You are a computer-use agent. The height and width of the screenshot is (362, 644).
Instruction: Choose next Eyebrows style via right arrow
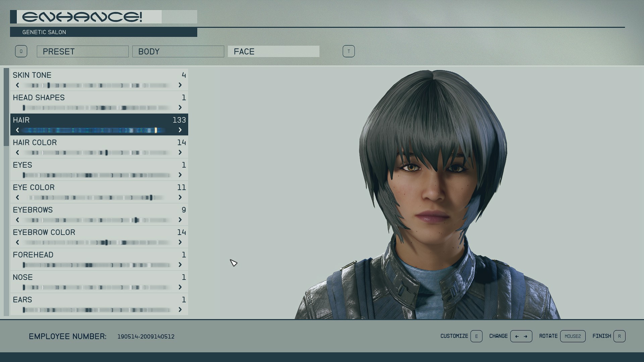click(180, 220)
